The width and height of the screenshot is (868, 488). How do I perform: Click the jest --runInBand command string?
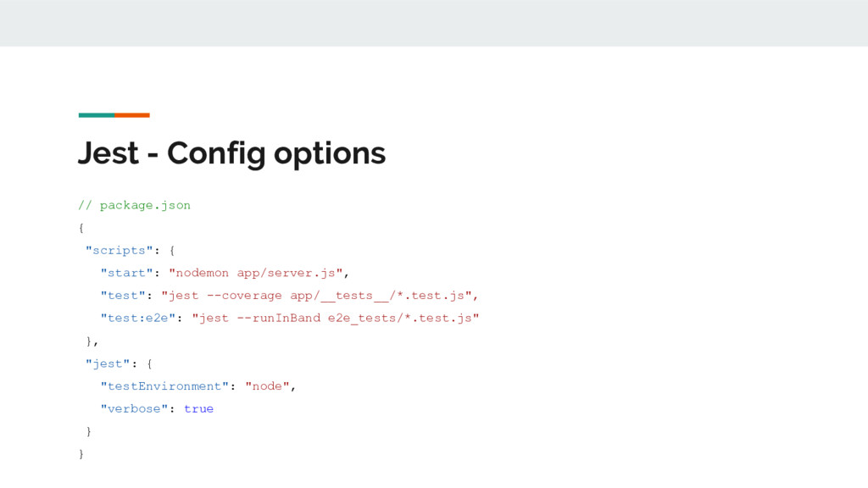(x=336, y=319)
